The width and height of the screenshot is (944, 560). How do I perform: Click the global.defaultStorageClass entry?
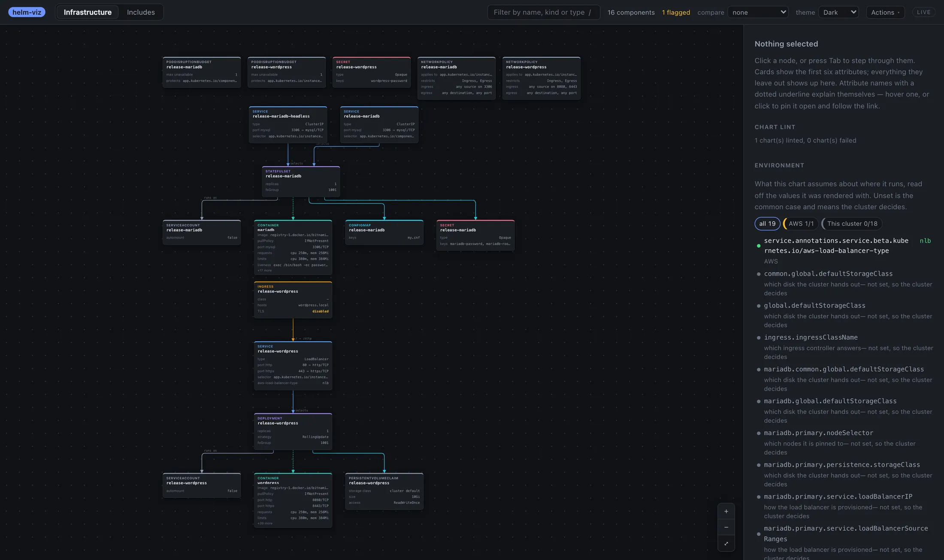coord(844,315)
